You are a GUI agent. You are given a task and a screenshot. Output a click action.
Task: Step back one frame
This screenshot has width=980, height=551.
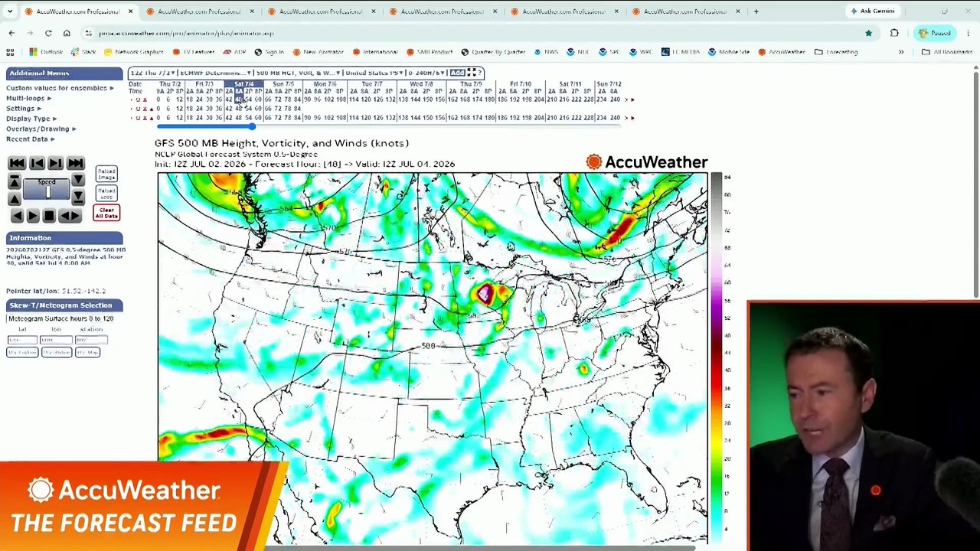36,163
